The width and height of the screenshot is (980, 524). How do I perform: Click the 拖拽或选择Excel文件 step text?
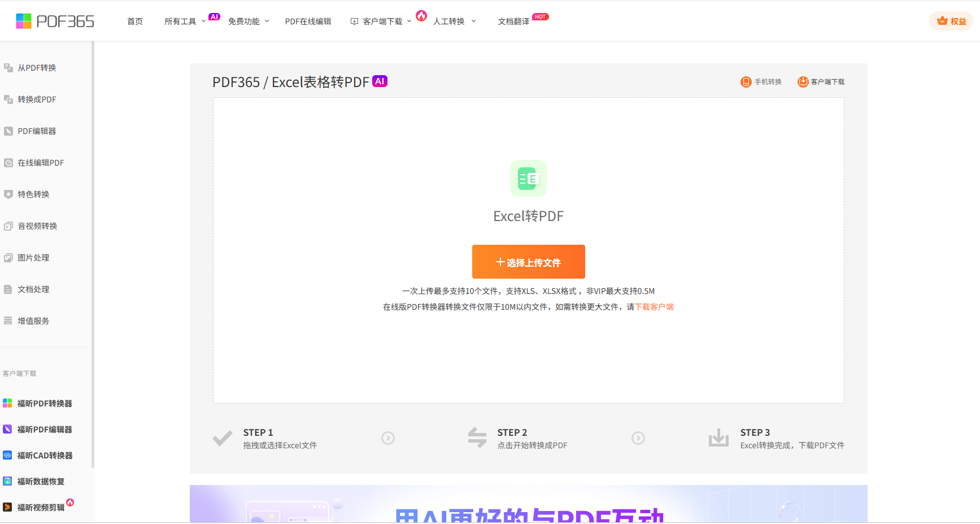[280, 445]
